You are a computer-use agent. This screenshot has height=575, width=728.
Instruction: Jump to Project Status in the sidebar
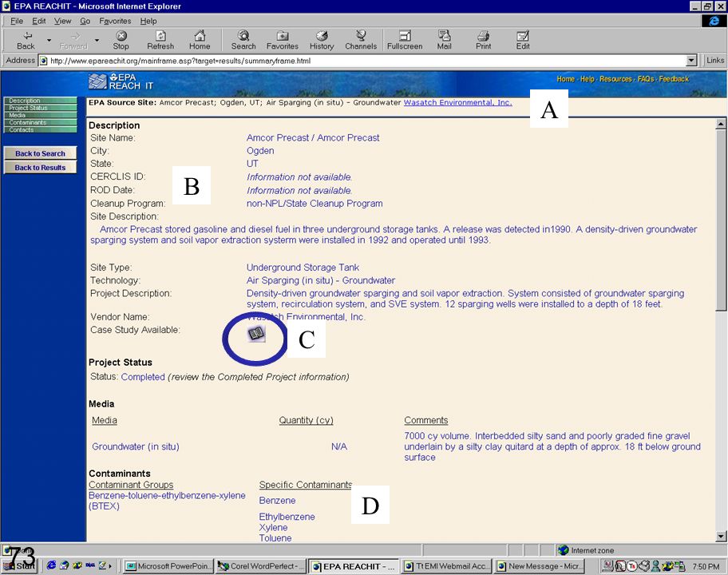tap(41, 108)
